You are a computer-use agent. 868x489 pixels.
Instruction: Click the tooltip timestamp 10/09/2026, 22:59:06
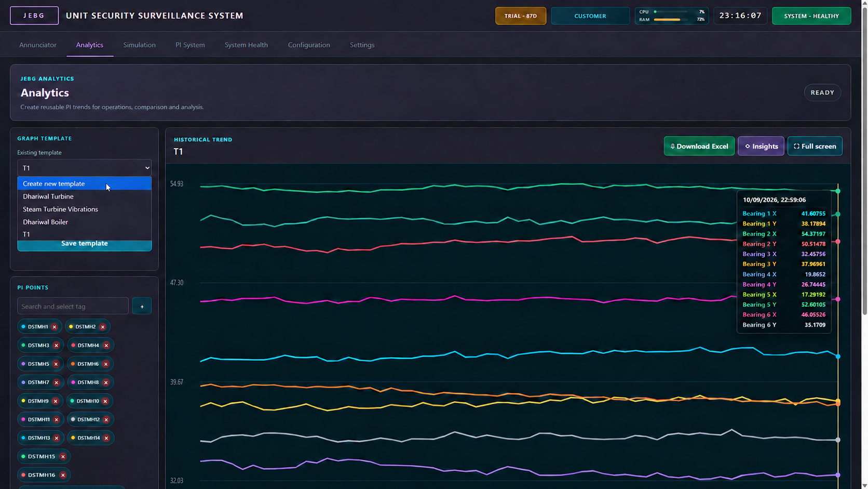[774, 200]
